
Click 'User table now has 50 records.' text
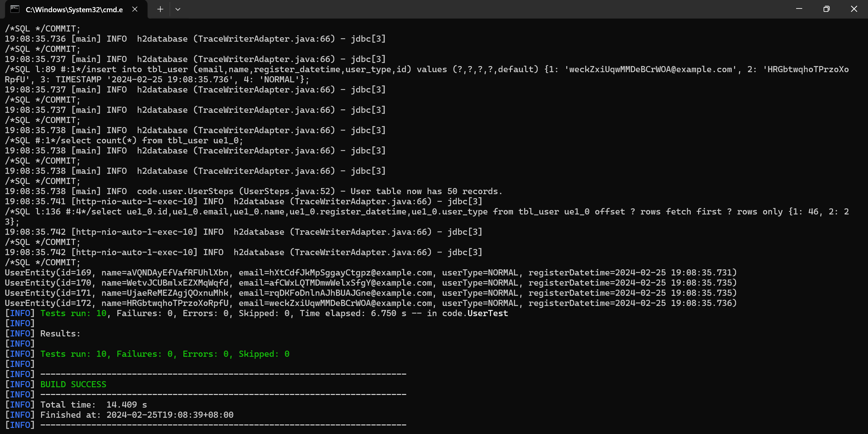click(426, 191)
